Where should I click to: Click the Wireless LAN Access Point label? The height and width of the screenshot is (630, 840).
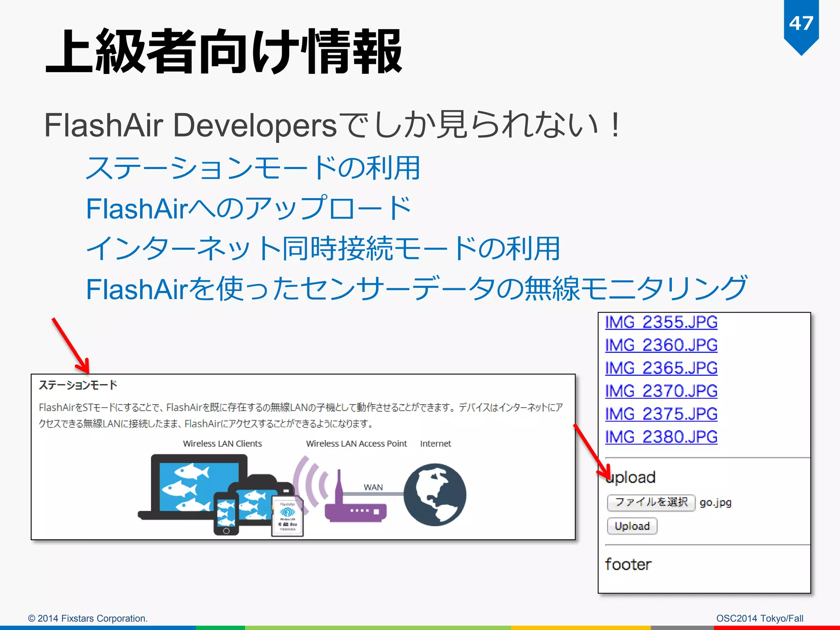pyautogui.click(x=356, y=443)
